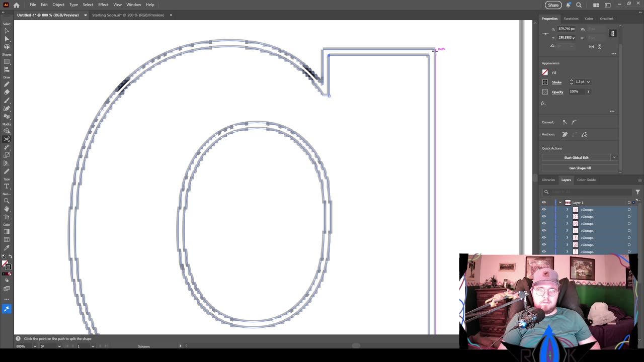The image size is (644, 362).
Task: Click the fx effects icon
Action: coord(543,103)
